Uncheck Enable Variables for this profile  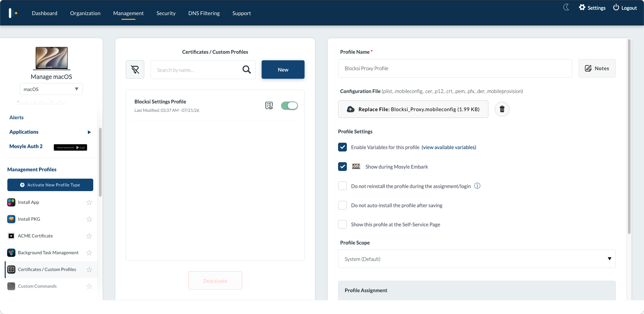(342, 147)
